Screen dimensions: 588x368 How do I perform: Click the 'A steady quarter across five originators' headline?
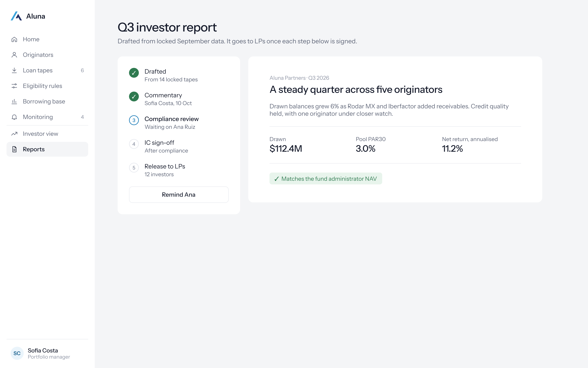[x=356, y=90]
